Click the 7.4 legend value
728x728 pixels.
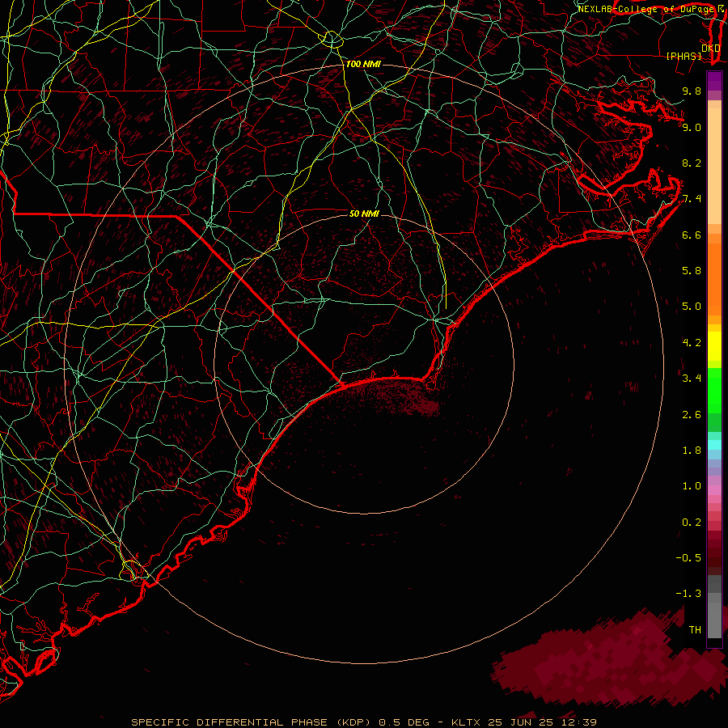692,199
